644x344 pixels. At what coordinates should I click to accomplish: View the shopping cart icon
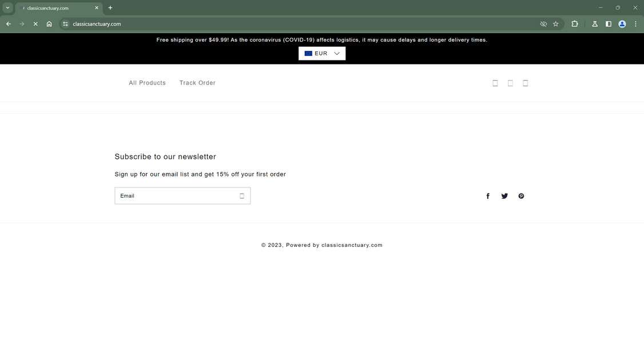(x=525, y=83)
